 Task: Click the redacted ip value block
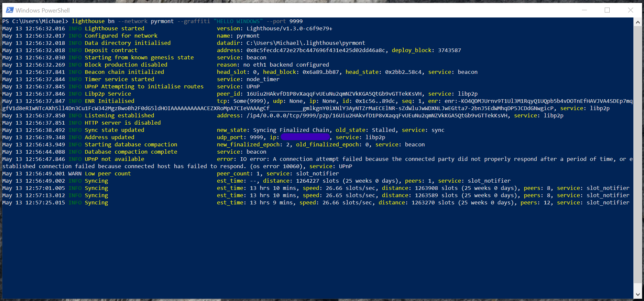pos(305,137)
